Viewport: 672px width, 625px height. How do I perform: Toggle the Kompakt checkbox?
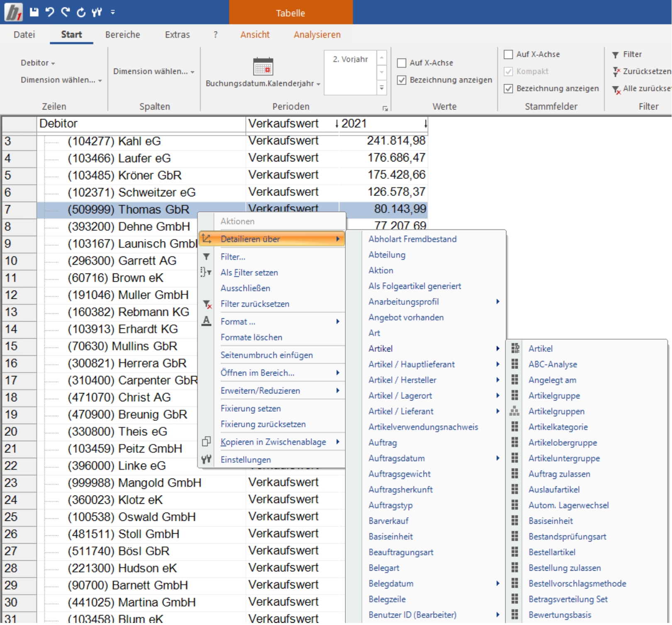(x=509, y=71)
